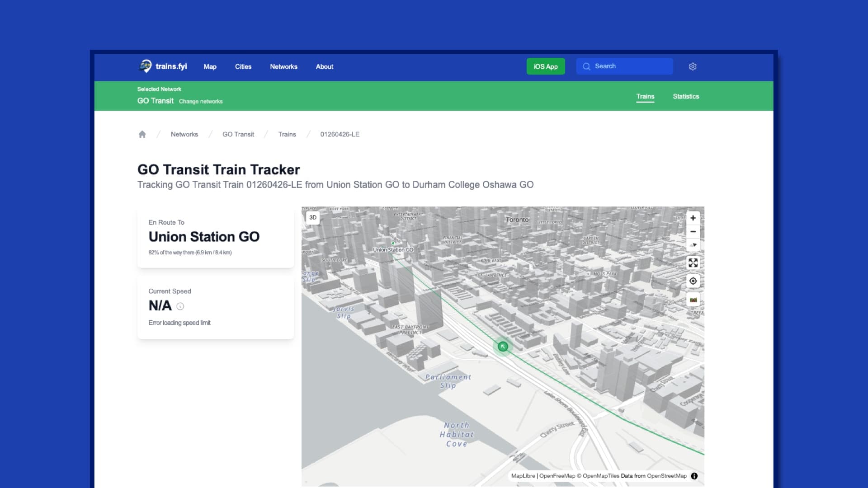Locate my position on map
Image resolution: width=868 pixels, height=488 pixels.
point(693,281)
